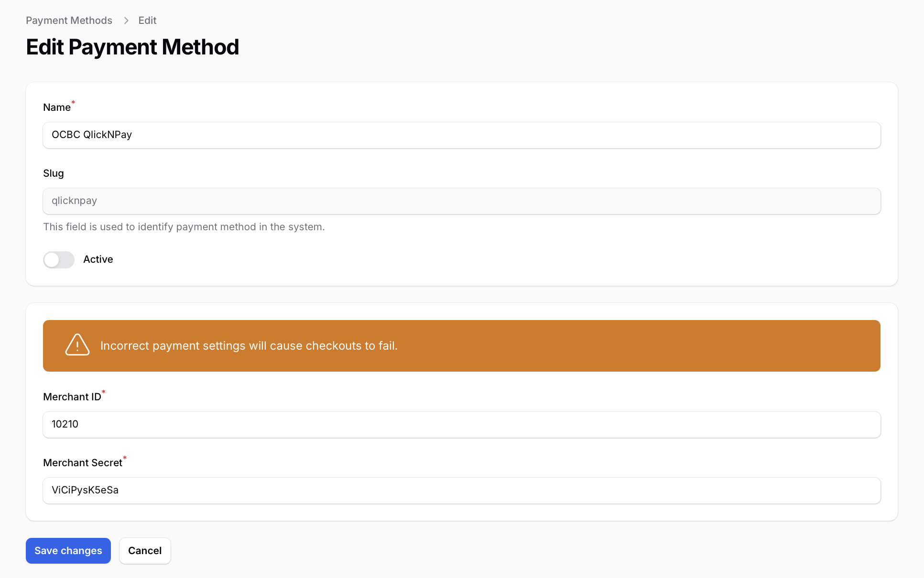
Task: Focus the Name input field
Action: [x=461, y=135]
